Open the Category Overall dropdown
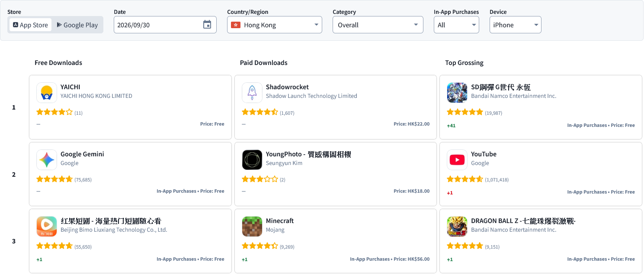The image size is (644, 275). click(x=378, y=25)
